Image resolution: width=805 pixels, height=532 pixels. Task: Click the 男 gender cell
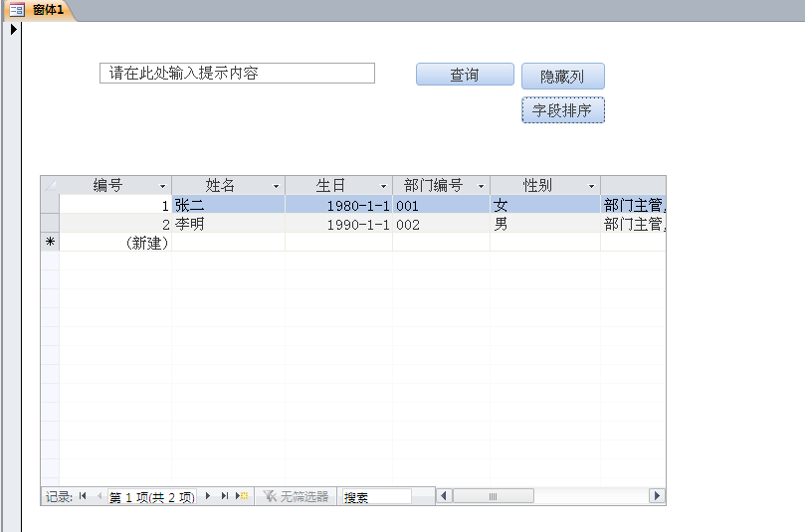(545, 223)
